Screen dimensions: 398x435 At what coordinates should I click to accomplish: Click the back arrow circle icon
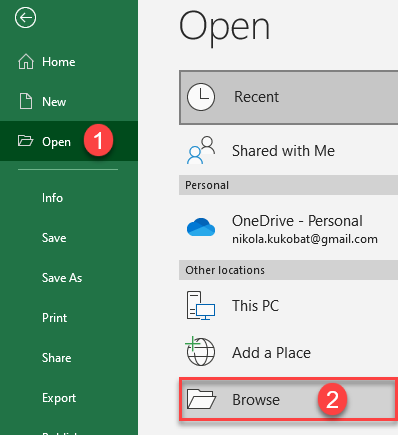point(25,17)
